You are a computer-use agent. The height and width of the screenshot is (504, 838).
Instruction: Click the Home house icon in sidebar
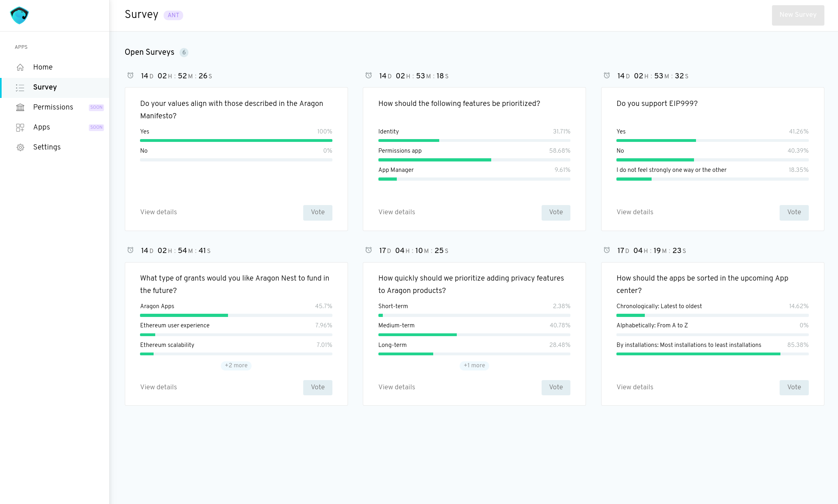20,67
